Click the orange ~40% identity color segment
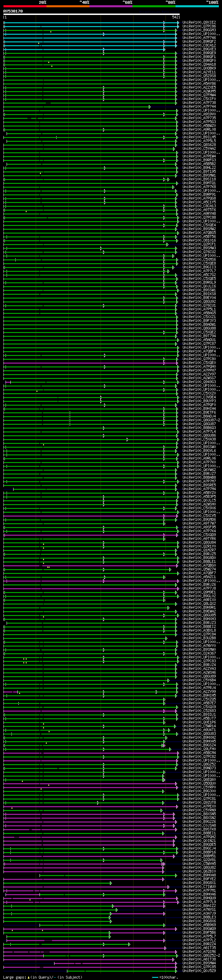222x980 pixels. click(x=68, y=7)
